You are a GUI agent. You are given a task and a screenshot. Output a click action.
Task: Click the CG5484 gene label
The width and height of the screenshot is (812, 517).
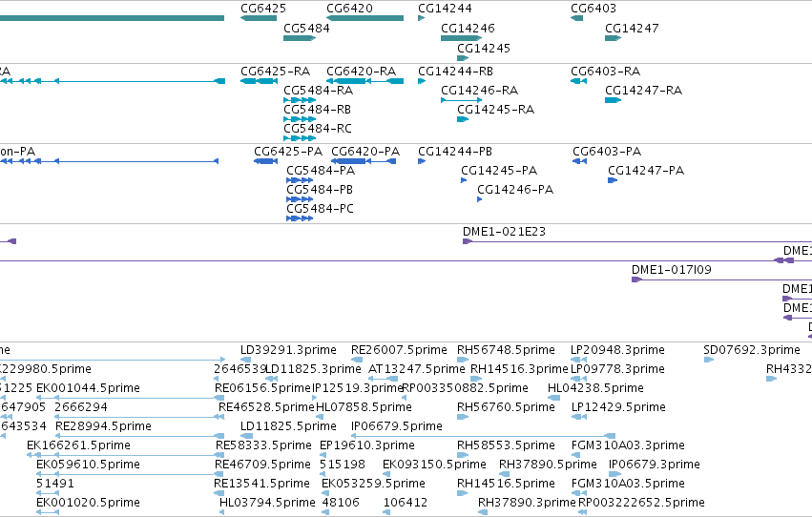306,29
